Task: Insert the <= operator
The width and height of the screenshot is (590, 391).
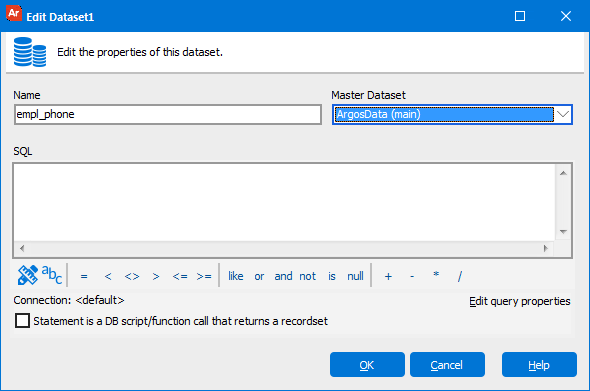Action: [x=180, y=277]
